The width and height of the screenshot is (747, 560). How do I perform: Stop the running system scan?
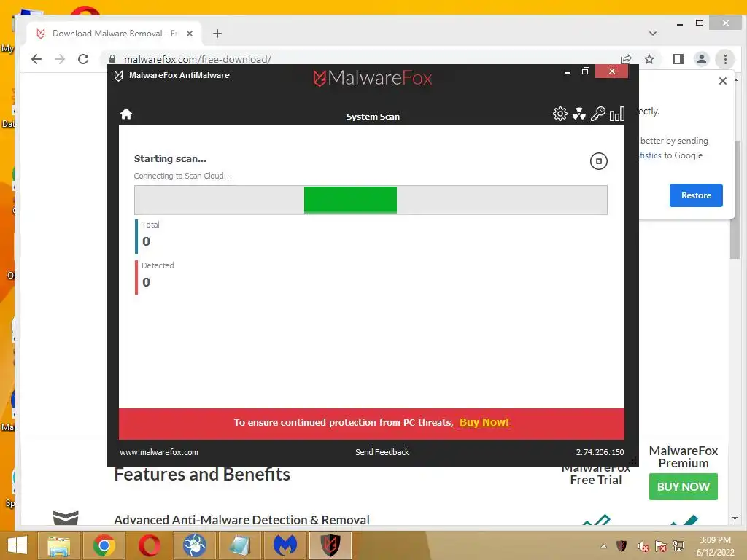click(x=598, y=161)
